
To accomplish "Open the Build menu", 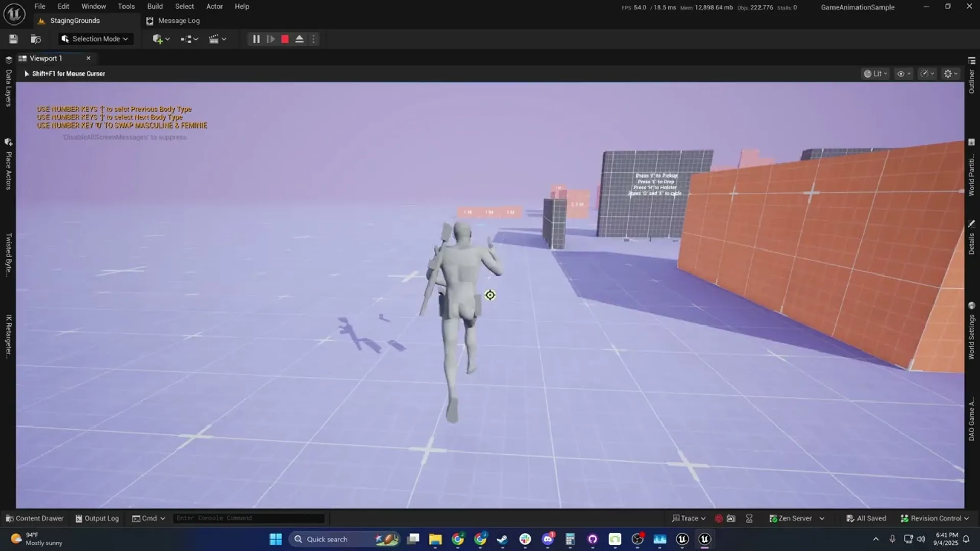I will [x=155, y=7].
